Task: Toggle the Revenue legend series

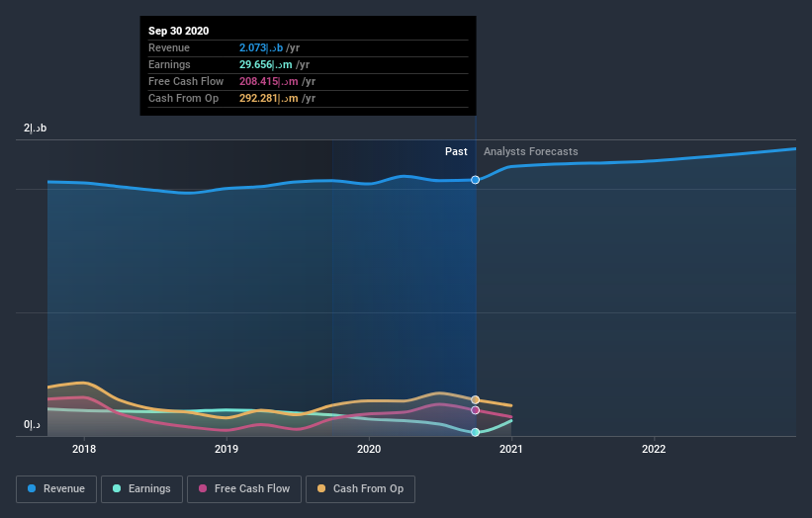Action: pos(56,489)
